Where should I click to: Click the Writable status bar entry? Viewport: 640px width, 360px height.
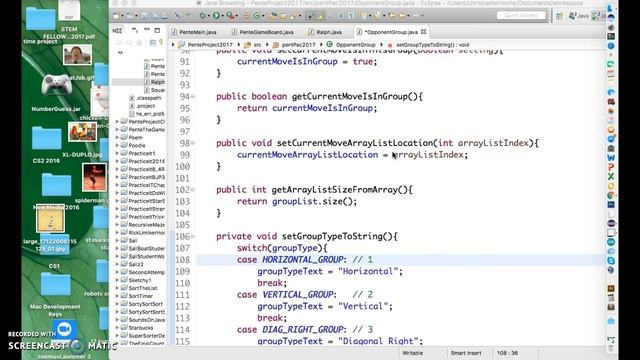[412, 353]
